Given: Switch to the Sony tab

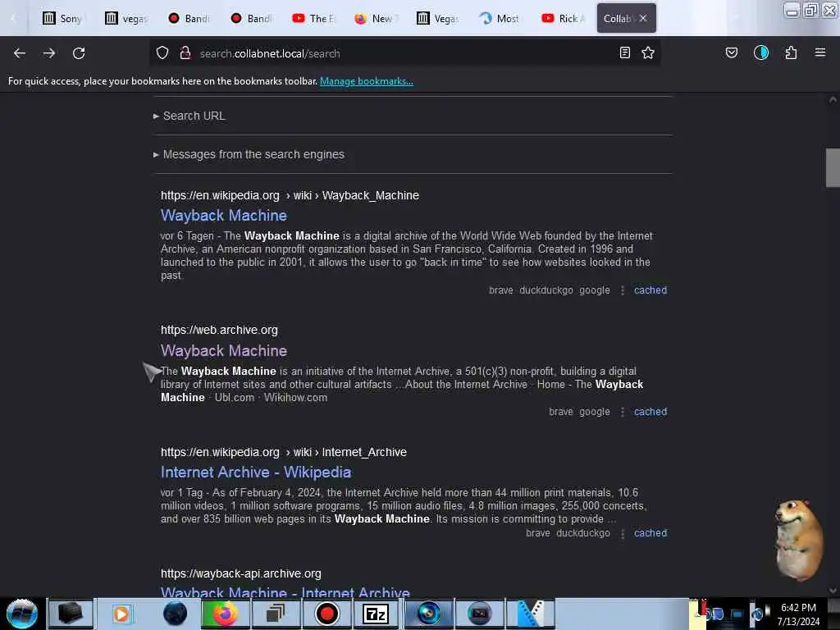Looking at the screenshot, I should point(62,18).
